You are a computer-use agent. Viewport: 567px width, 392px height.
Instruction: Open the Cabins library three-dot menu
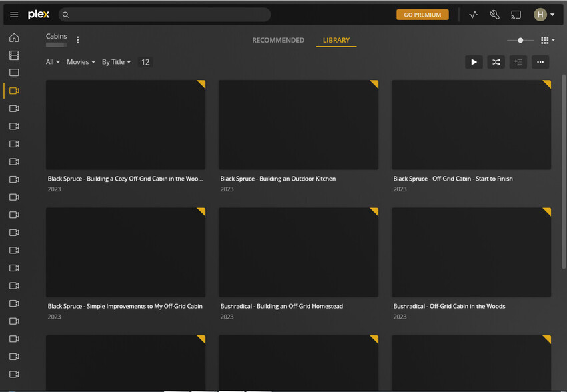(x=78, y=40)
